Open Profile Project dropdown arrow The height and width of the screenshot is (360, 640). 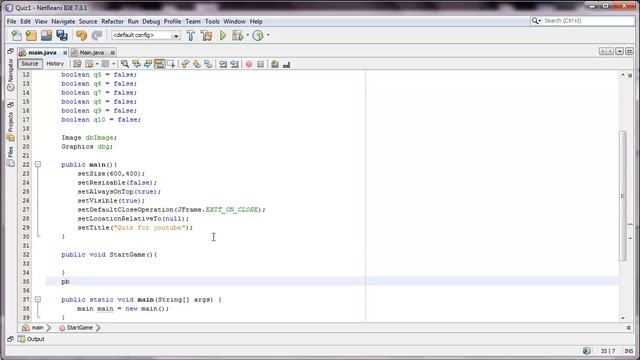coord(268,36)
